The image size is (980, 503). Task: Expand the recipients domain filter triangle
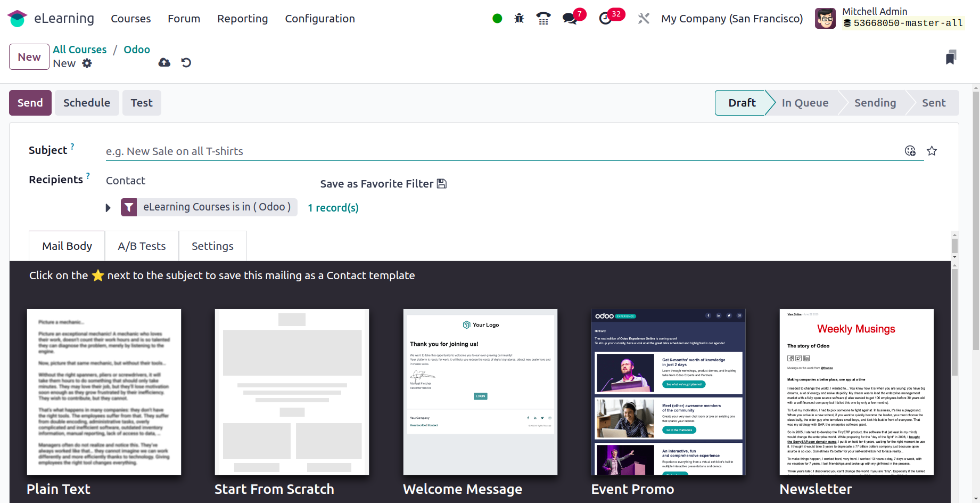click(108, 208)
